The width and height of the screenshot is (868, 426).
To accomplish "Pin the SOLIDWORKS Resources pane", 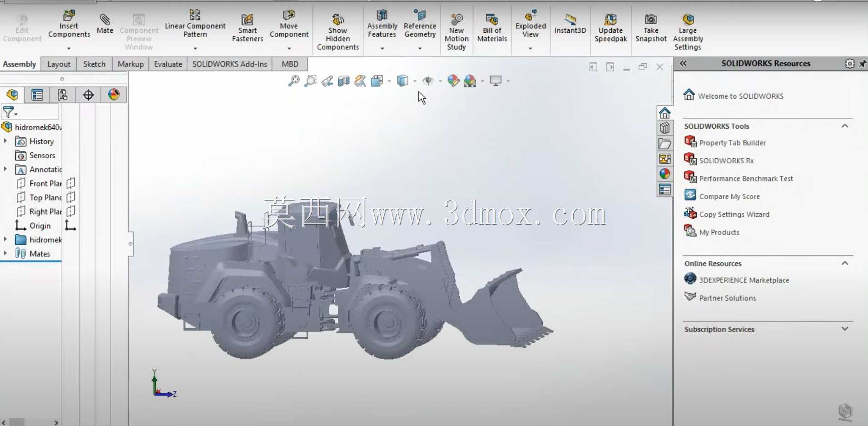I will (x=862, y=64).
